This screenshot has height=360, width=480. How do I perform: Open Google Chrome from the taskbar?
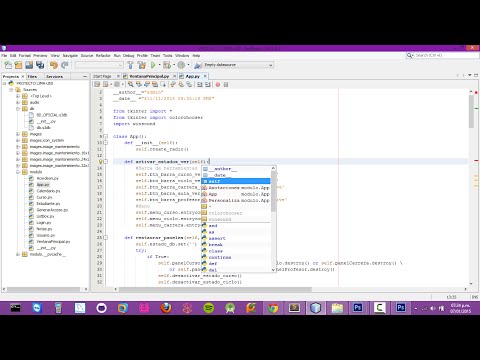[x=273, y=308]
